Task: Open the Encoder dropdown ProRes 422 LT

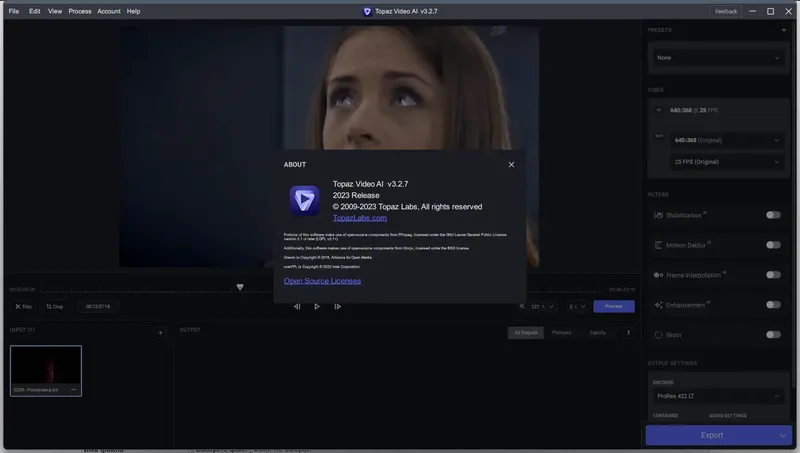Action: (x=718, y=396)
